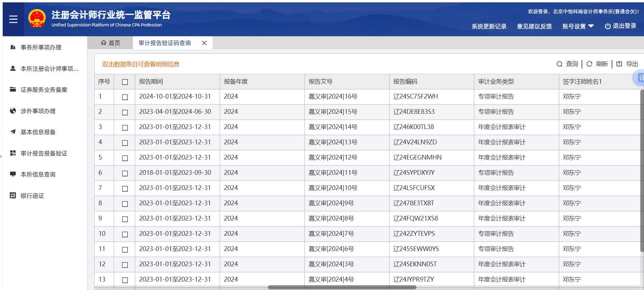This screenshot has width=644, height=290.
Task: Click the 退出登录 power icon
Action: click(x=608, y=26)
